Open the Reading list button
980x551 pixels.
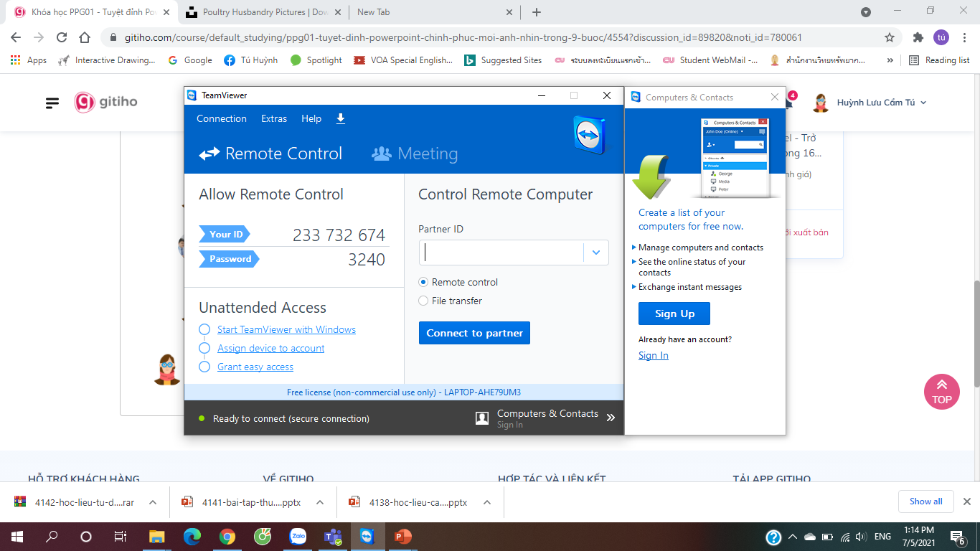(939, 60)
